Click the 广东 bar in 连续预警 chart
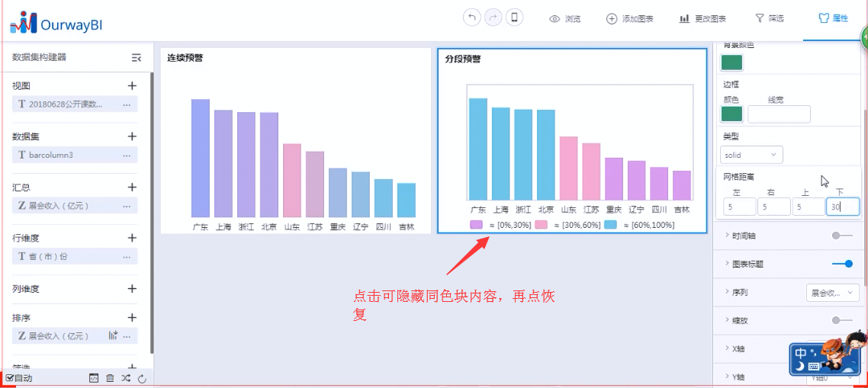 (201, 159)
